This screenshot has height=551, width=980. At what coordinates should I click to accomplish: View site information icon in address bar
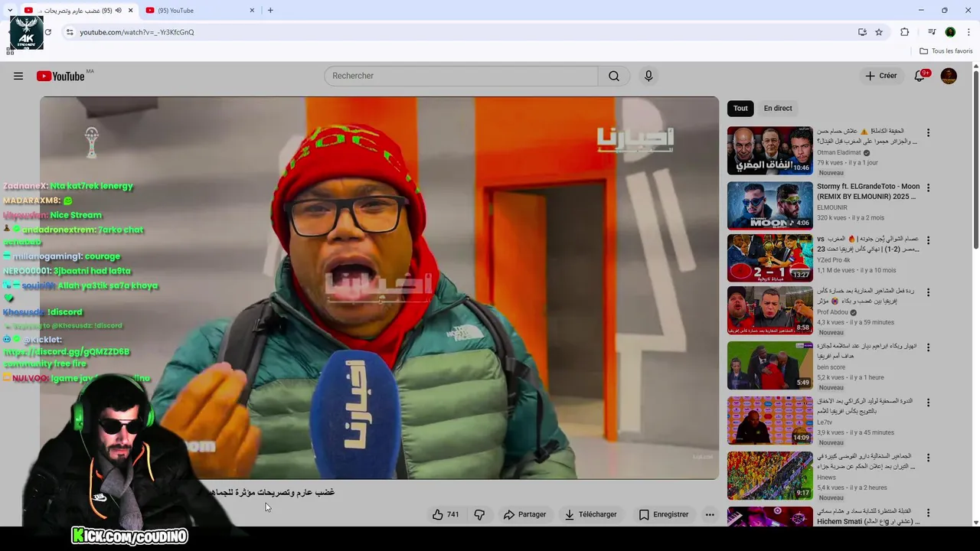click(70, 32)
